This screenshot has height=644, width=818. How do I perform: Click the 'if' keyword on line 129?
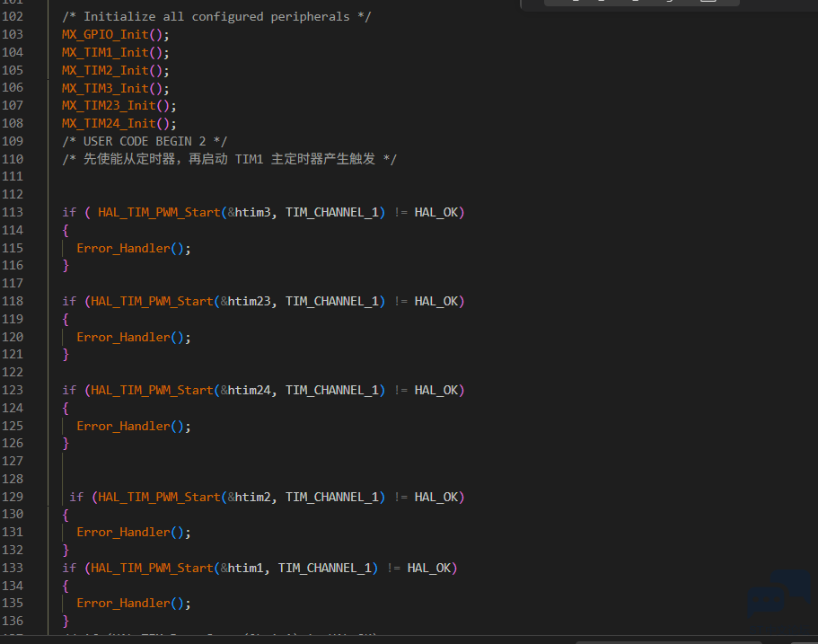[76, 497]
